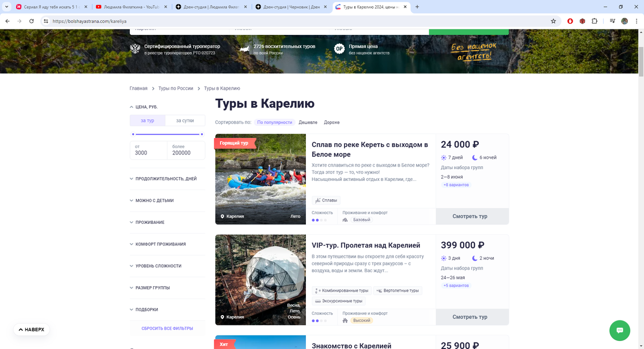Click the Вертолетные туры tag
This screenshot has width=644, height=349.
[398, 290]
